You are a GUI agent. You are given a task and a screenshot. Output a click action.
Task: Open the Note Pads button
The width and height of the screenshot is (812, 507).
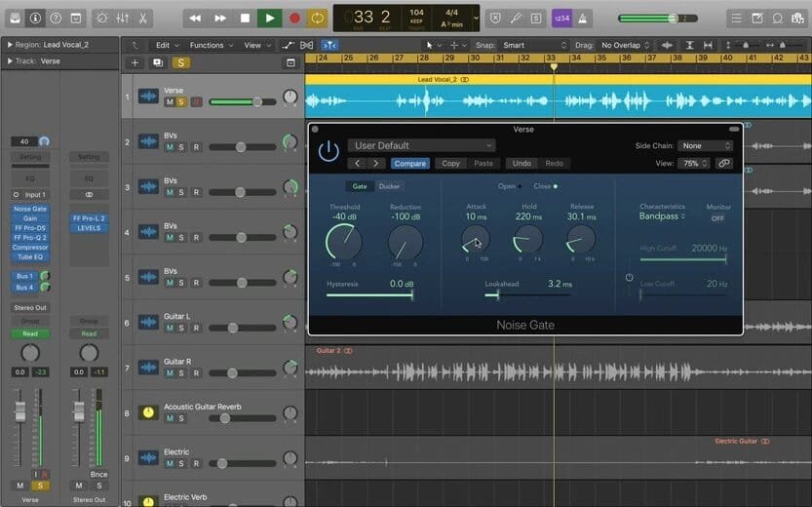click(756, 19)
